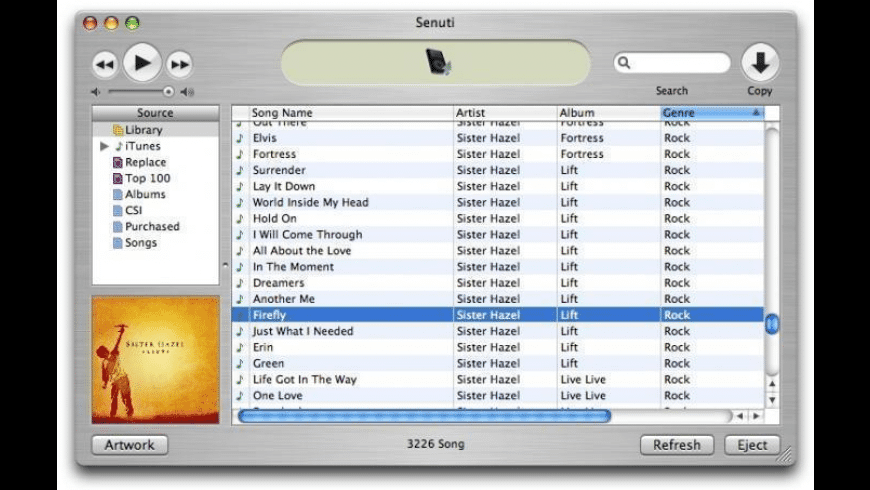Skip ahead with the fast-forward button

(179, 64)
